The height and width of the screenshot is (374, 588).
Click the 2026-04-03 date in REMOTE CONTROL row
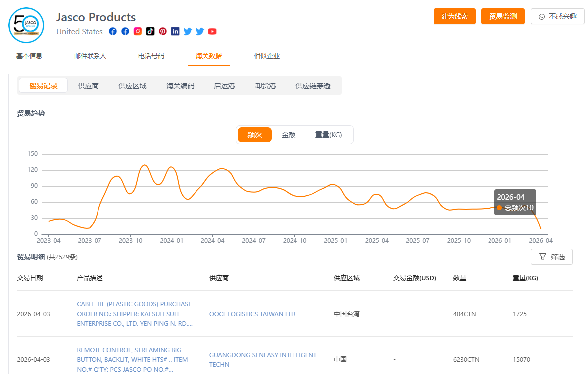pos(33,360)
